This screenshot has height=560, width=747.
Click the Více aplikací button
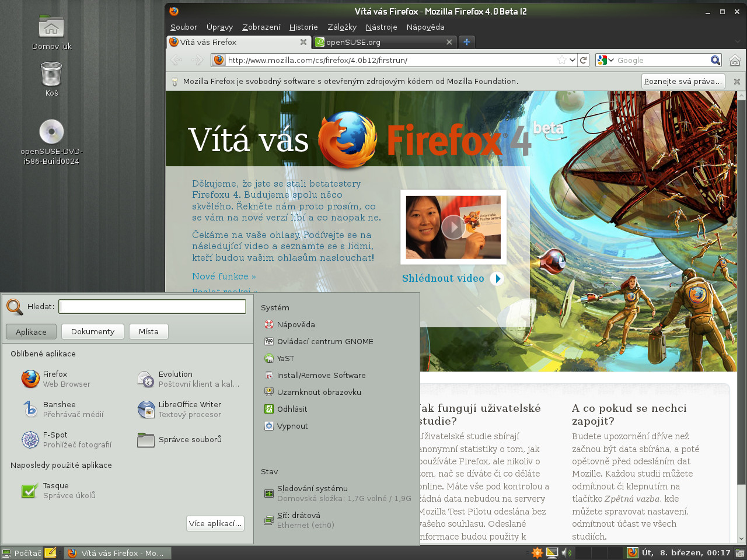(x=215, y=523)
